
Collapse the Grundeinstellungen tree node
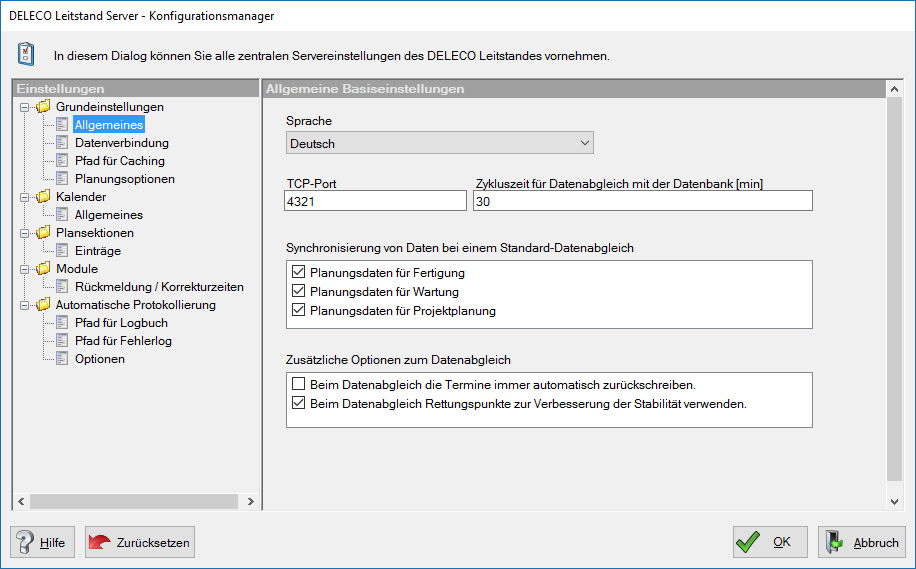coord(25,107)
